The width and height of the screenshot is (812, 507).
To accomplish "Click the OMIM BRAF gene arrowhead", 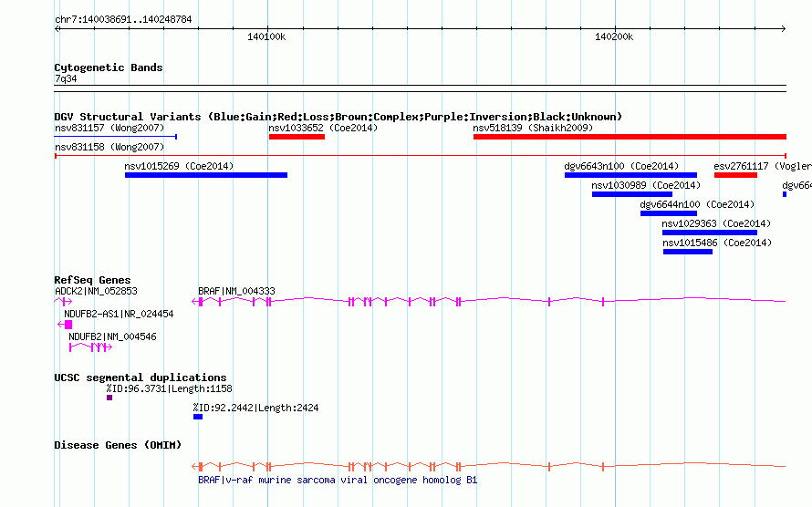I will (194, 466).
